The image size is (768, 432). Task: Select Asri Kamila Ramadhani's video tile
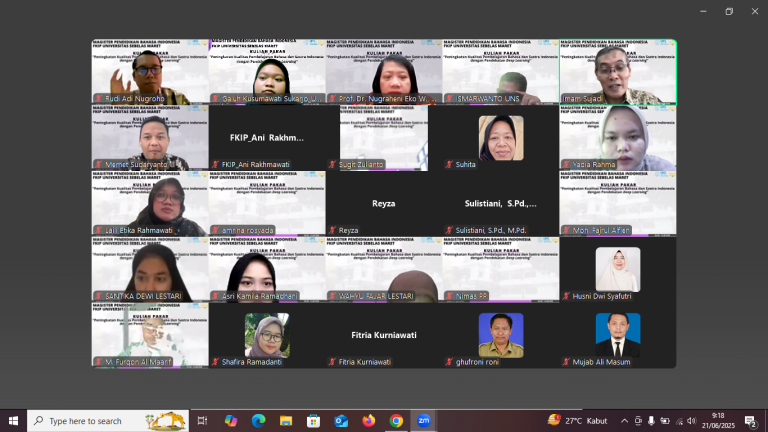(x=267, y=269)
